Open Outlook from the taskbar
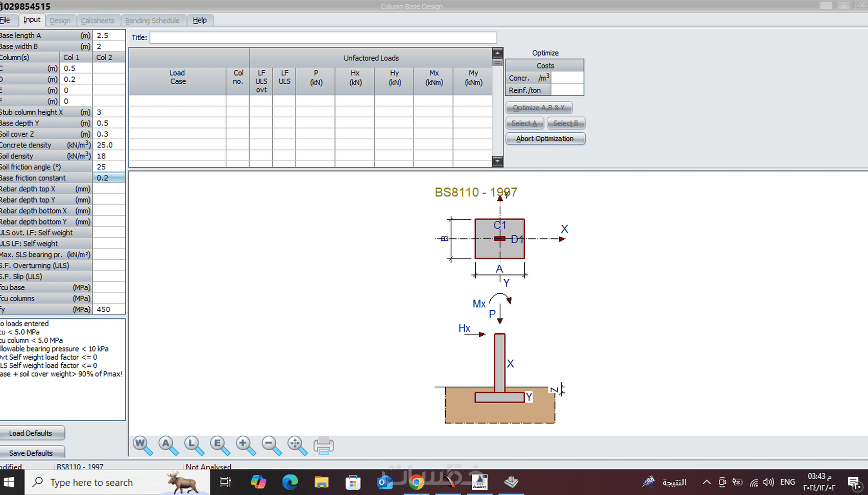 (384, 482)
